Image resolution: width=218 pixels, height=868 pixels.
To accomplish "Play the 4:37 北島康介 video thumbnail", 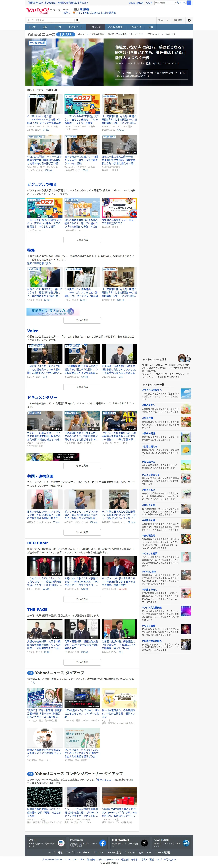I will tap(120, 354).
